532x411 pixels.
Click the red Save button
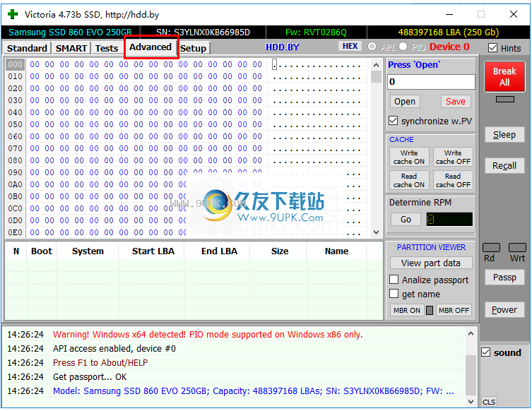click(455, 102)
